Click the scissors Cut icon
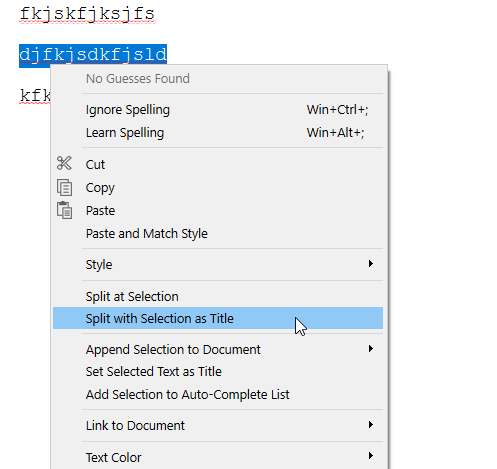497x469 pixels. point(64,163)
